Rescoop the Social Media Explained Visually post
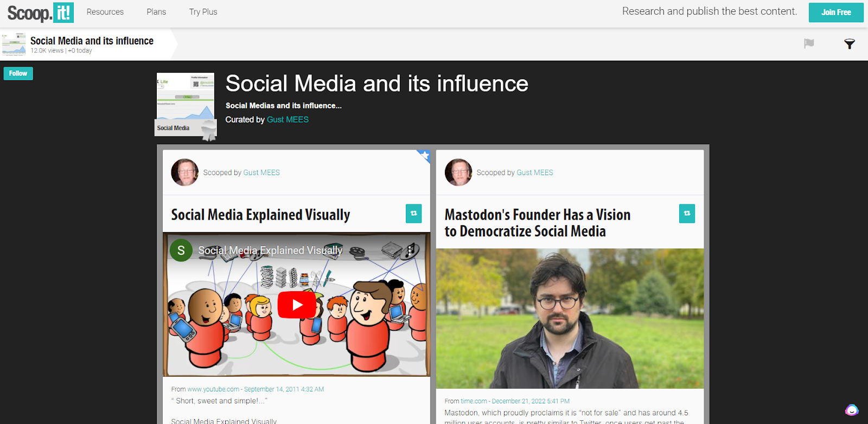868x424 pixels. [413, 214]
